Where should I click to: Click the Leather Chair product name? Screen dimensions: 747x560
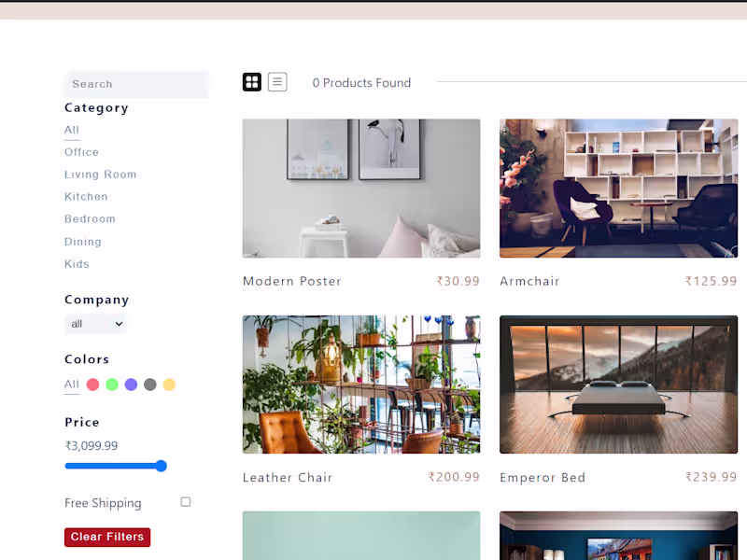[288, 477]
